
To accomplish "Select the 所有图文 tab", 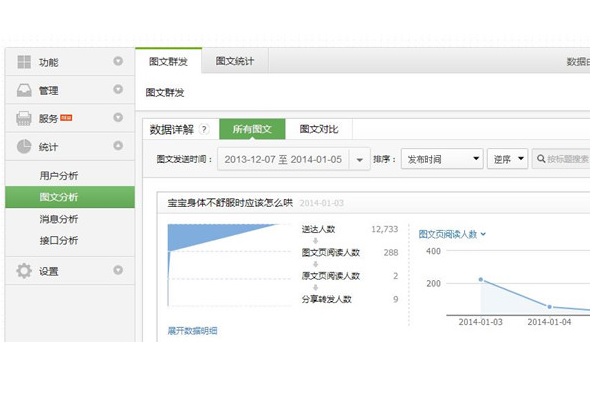I will pos(252,129).
